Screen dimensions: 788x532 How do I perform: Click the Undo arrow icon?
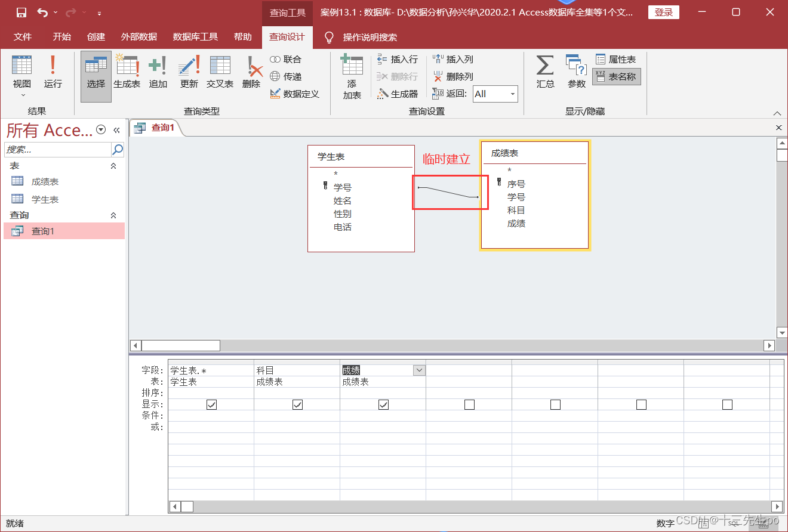tap(42, 13)
